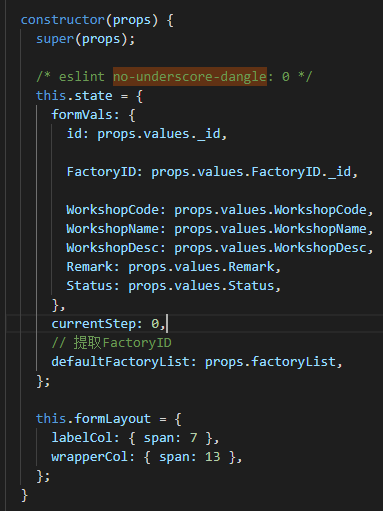Screen dimensions: 383x511
Task: Click the 'WorkshopCode' key
Action: point(113,210)
